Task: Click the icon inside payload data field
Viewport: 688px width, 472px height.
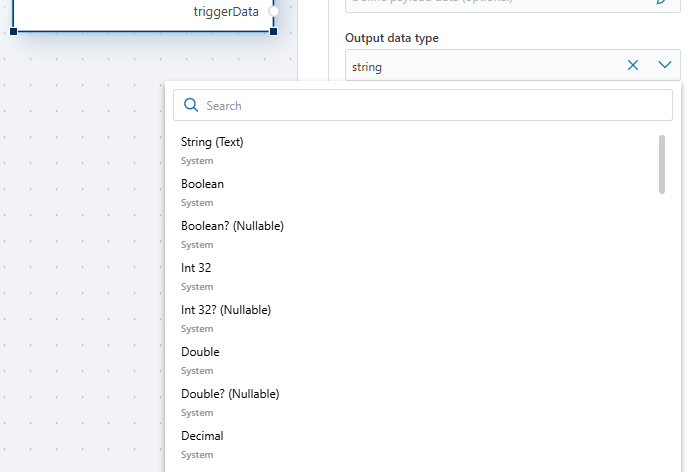Action: (661, 3)
